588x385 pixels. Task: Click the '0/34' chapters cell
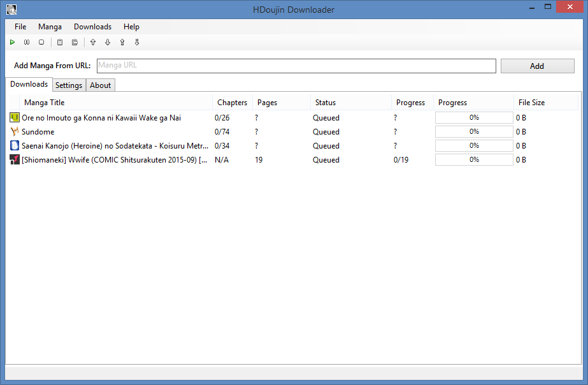(x=222, y=146)
